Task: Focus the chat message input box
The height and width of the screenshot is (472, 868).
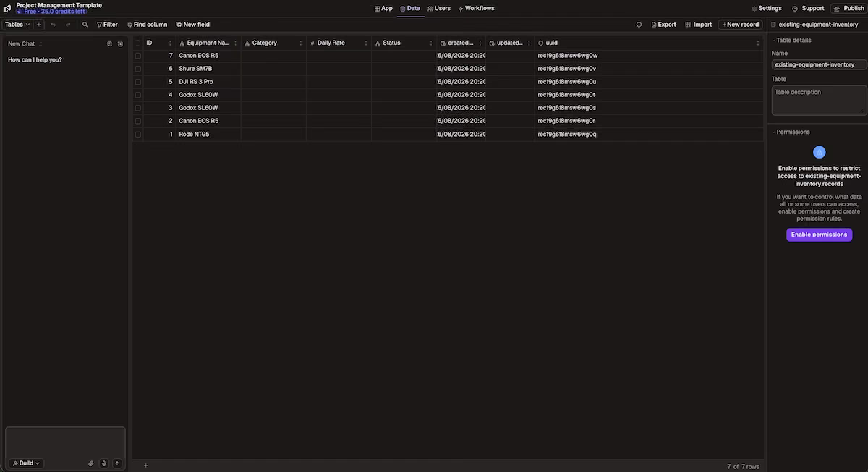Action: tap(65, 442)
